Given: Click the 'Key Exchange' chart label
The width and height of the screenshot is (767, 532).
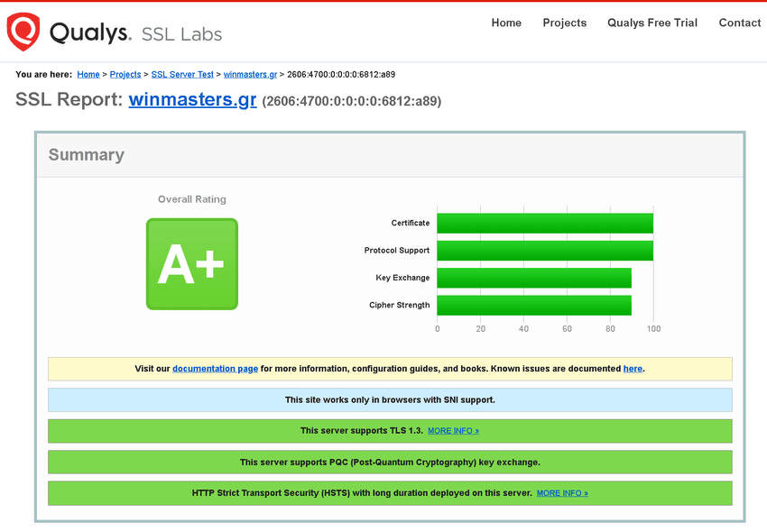Looking at the screenshot, I should tap(402, 278).
